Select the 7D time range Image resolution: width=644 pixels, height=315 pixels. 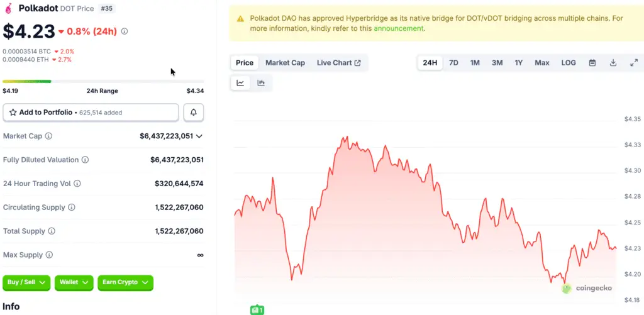453,63
